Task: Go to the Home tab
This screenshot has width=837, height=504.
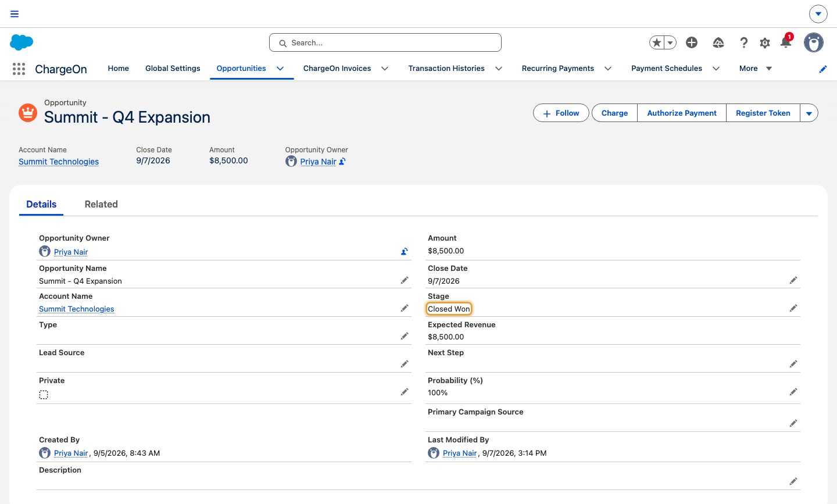Action: click(x=119, y=69)
